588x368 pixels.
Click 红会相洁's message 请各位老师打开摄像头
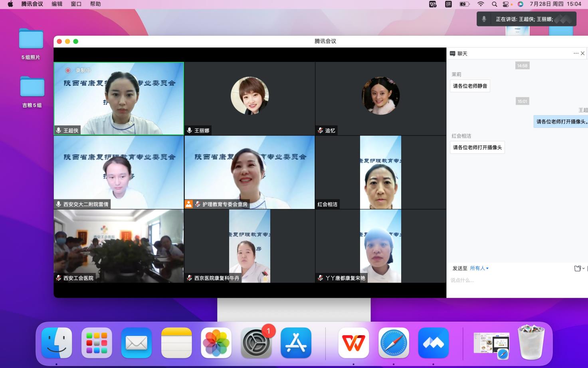pos(477,147)
